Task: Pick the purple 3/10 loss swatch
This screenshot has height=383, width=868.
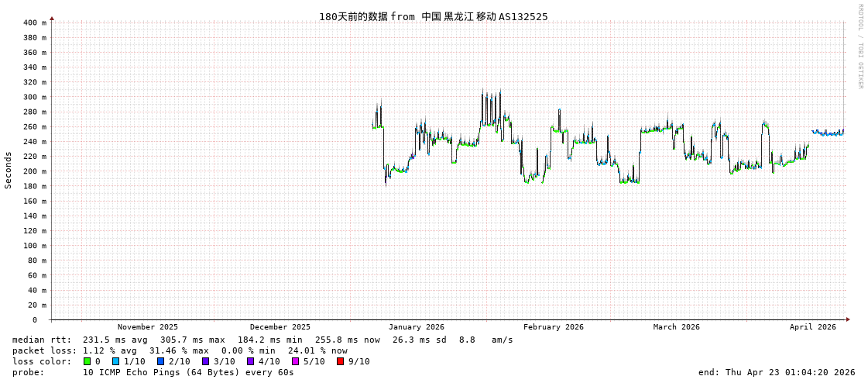Action: 205,361
